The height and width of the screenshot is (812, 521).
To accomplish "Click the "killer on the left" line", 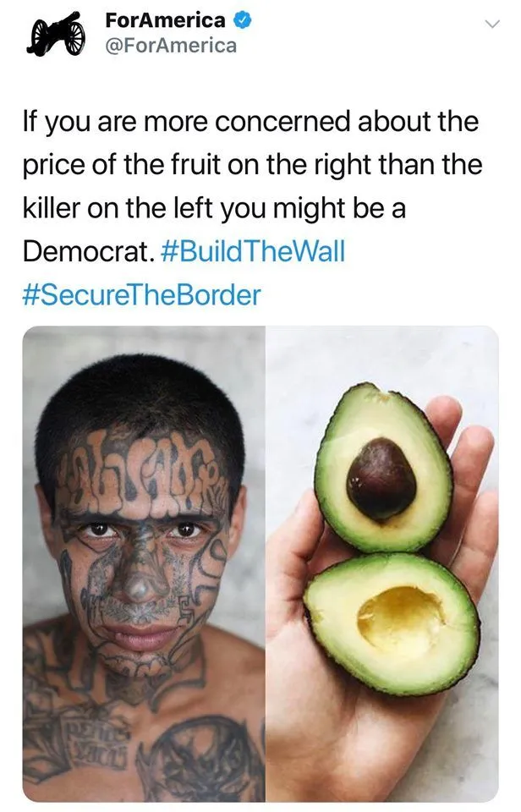I will (x=214, y=208).
